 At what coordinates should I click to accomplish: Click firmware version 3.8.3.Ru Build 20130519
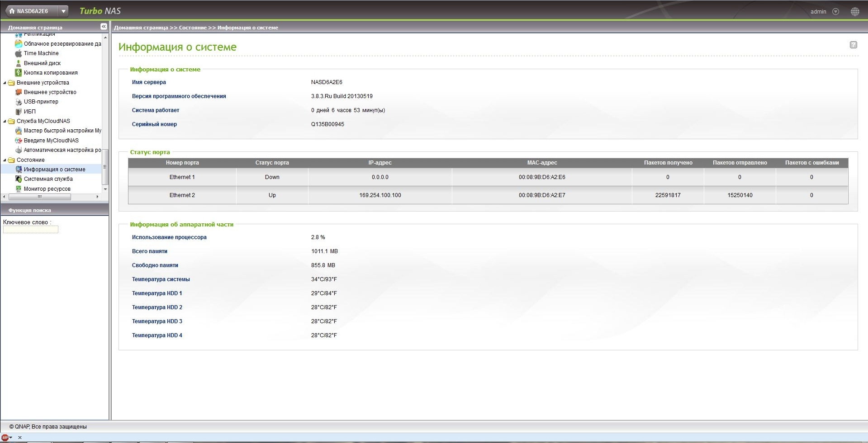click(342, 96)
